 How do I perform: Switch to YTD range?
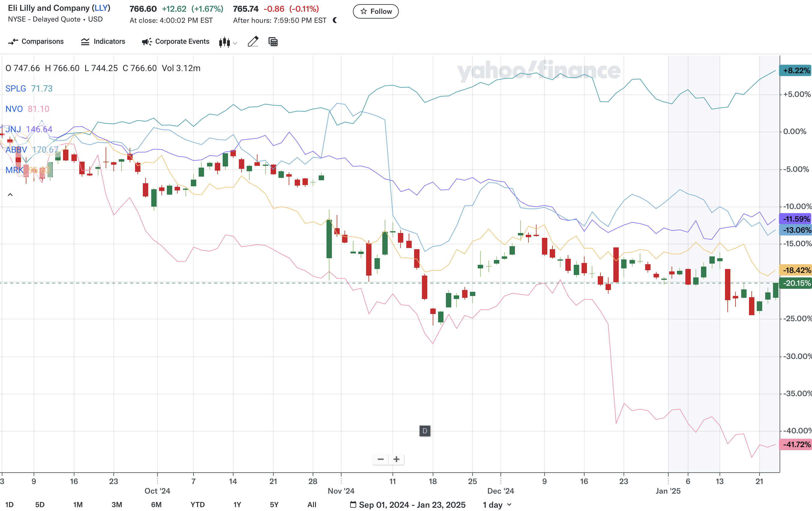click(198, 505)
